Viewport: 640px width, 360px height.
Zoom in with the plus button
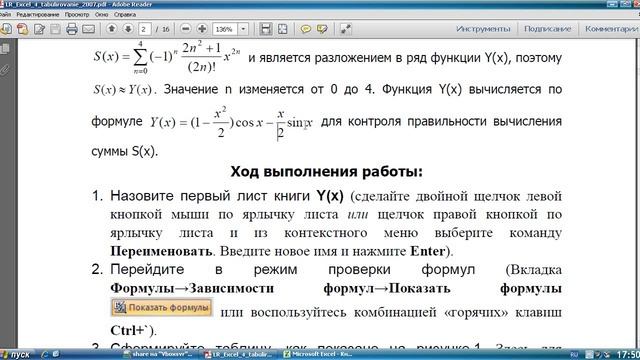tap(202, 29)
